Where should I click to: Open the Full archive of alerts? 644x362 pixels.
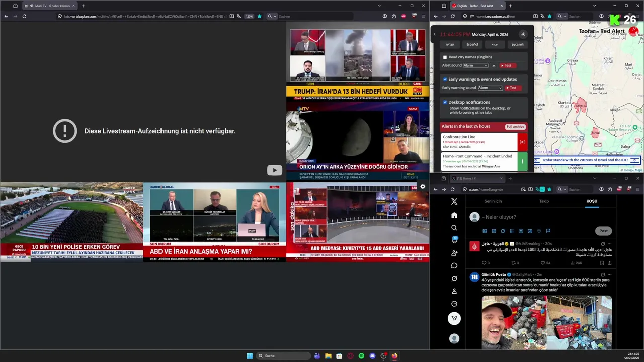[x=515, y=127]
